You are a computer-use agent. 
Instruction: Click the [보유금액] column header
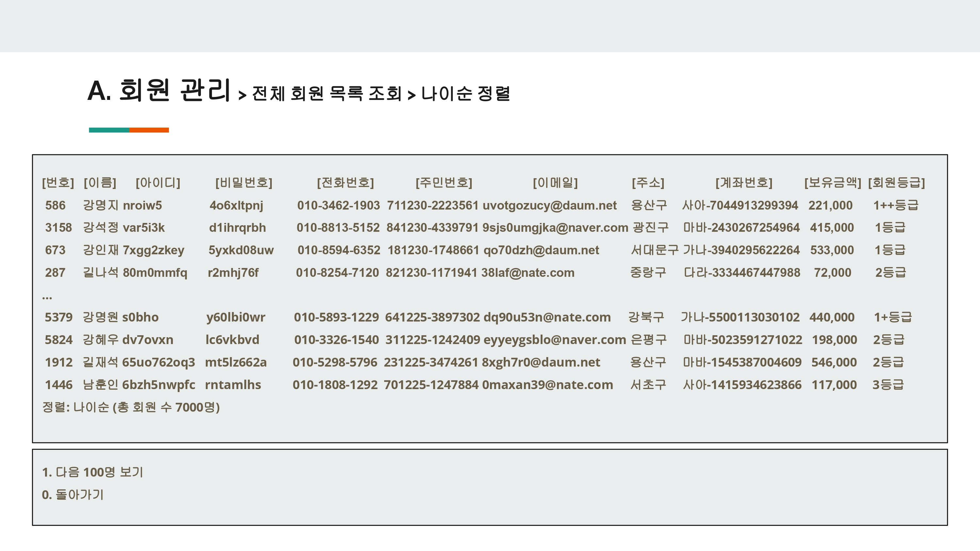(x=832, y=182)
